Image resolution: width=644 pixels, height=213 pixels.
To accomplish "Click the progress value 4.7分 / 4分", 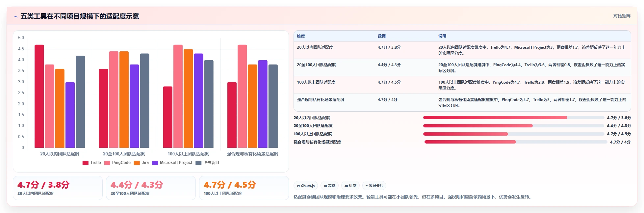I will coord(620,142).
